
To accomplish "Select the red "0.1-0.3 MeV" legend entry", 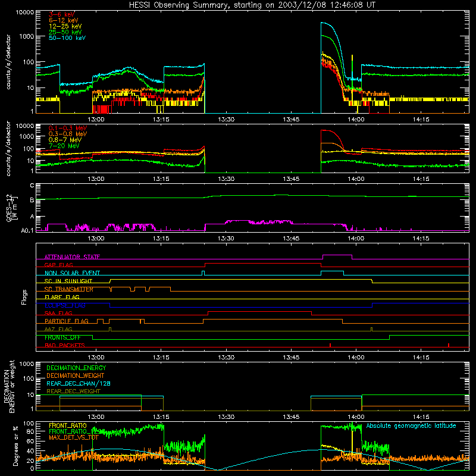I will coord(68,128).
